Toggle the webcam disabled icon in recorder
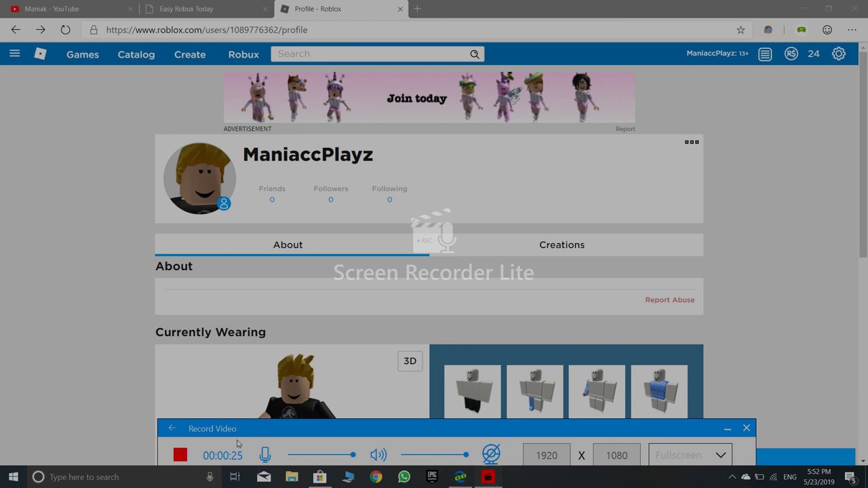Viewport: 868px width, 488px height. [x=491, y=455]
